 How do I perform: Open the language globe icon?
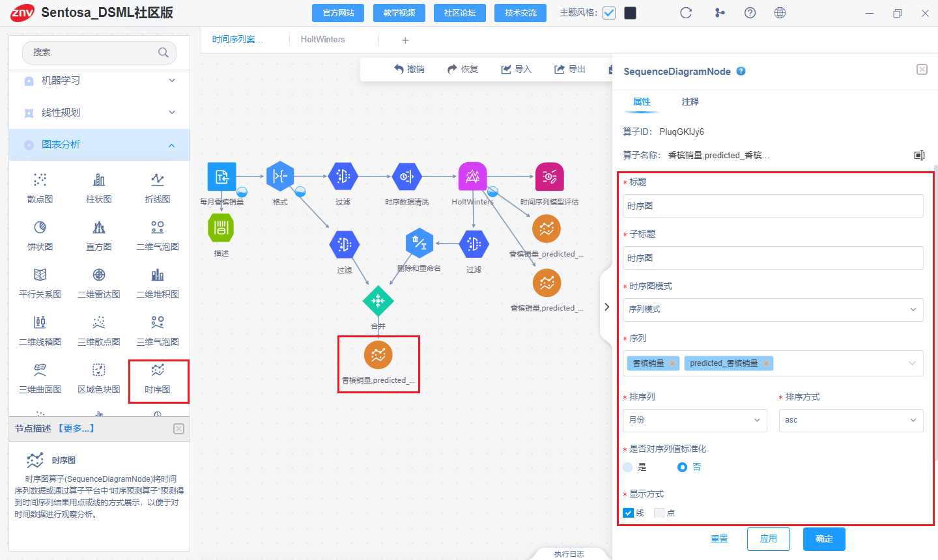pyautogui.click(x=780, y=13)
